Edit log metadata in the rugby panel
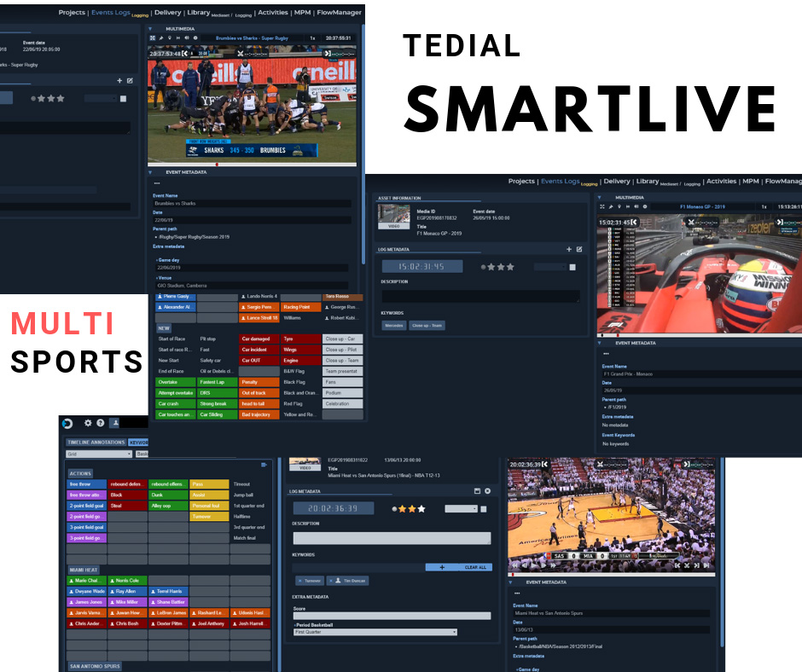Screen dimensions: 802x672 130,80
